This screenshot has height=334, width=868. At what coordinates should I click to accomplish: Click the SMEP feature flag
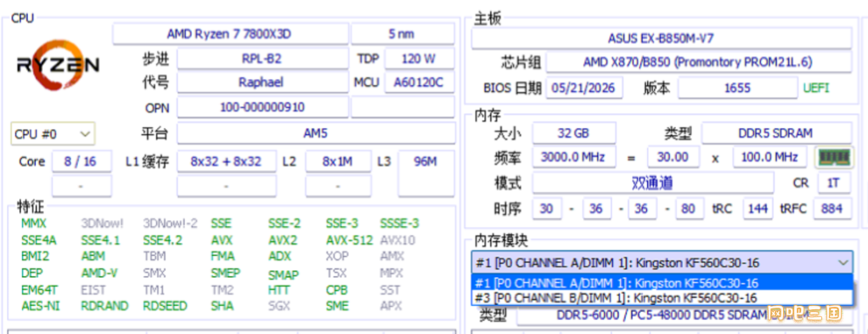(225, 273)
